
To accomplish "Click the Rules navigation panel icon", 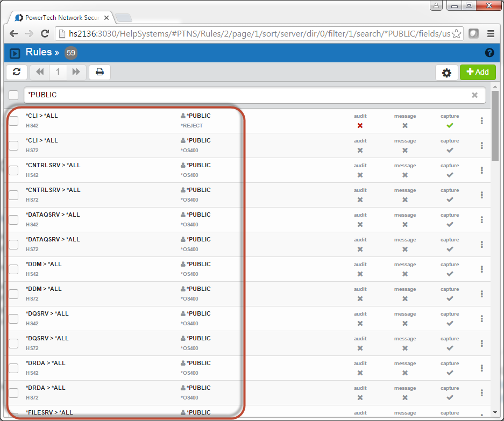I will [x=15, y=53].
